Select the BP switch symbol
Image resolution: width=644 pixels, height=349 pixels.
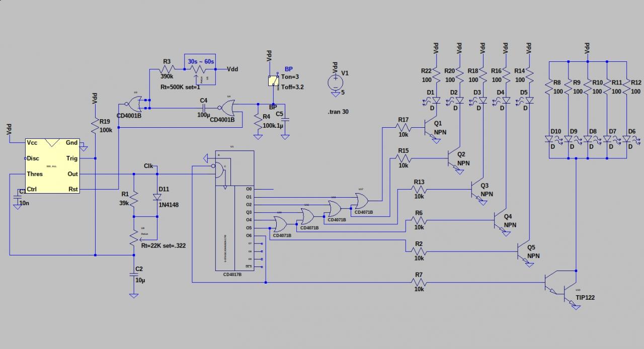(x=273, y=80)
